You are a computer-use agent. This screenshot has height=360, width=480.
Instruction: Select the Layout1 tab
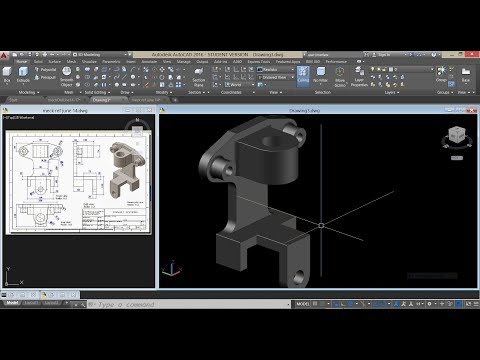pyautogui.click(x=31, y=303)
